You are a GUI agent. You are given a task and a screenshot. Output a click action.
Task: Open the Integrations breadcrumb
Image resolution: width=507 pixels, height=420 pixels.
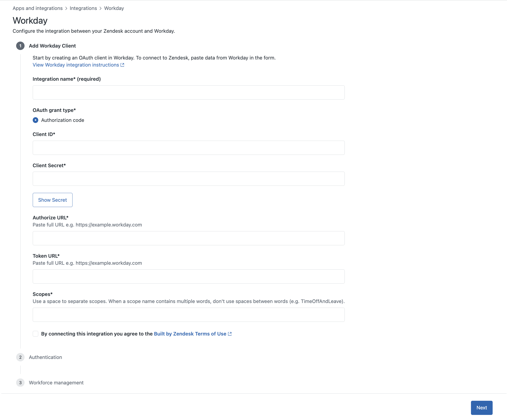[83, 8]
